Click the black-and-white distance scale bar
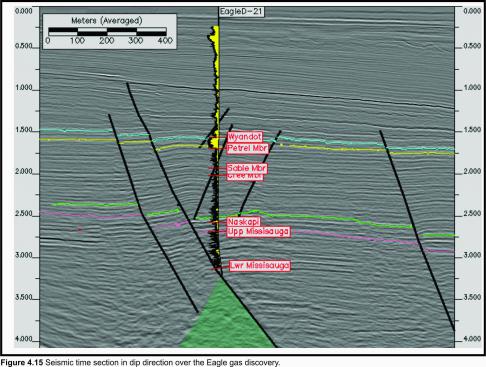This screenshot has width=486, height=367. point(107,32)
